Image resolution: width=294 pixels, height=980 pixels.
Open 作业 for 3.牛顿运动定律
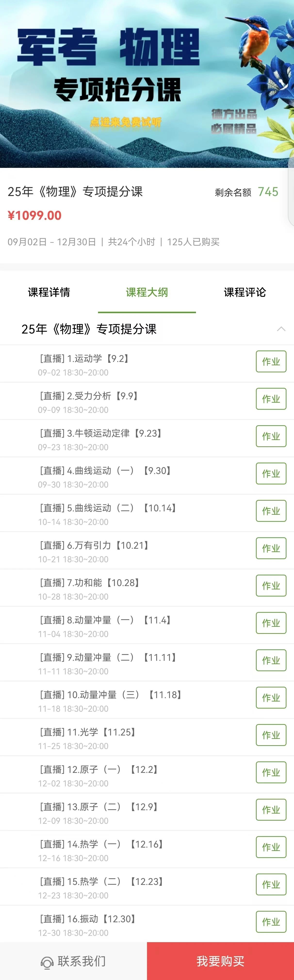coord(271,436)
